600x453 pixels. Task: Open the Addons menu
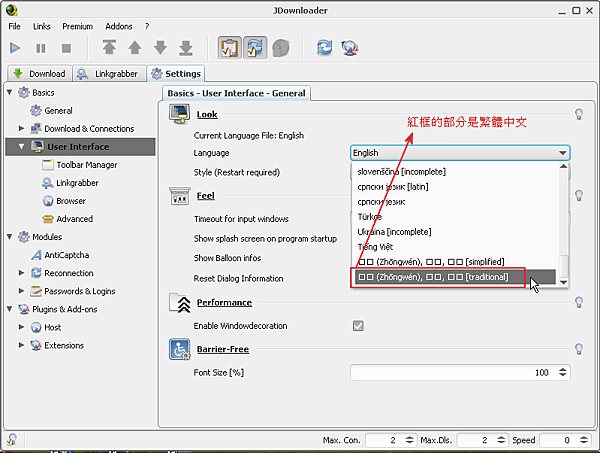(119, 26)
